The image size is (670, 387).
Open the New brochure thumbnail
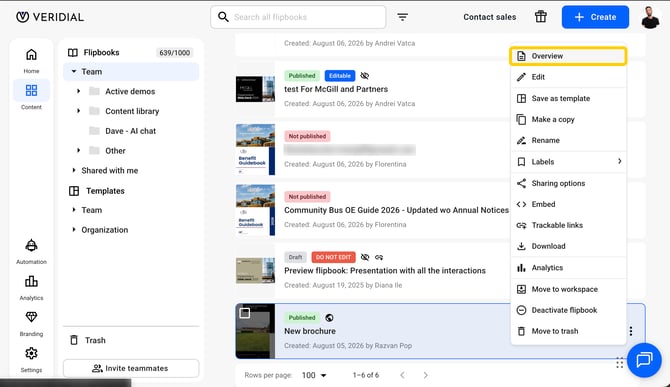[x=255, y=331]
